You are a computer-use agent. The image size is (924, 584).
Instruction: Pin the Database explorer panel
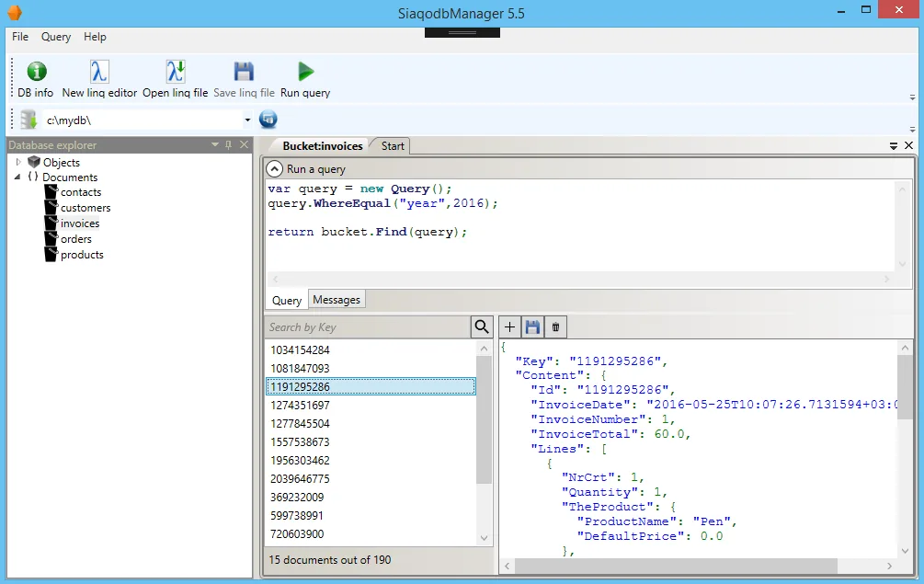[x=229, y=145]
